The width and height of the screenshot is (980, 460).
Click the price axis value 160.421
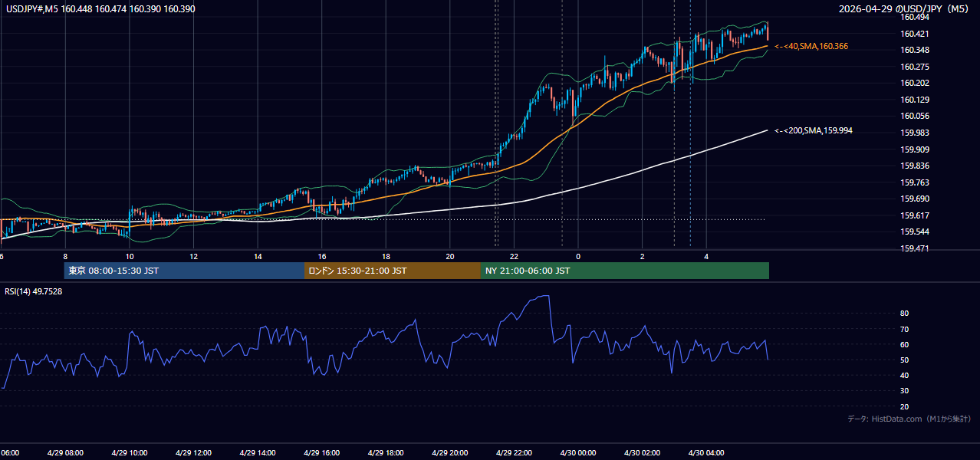(914, 34)
